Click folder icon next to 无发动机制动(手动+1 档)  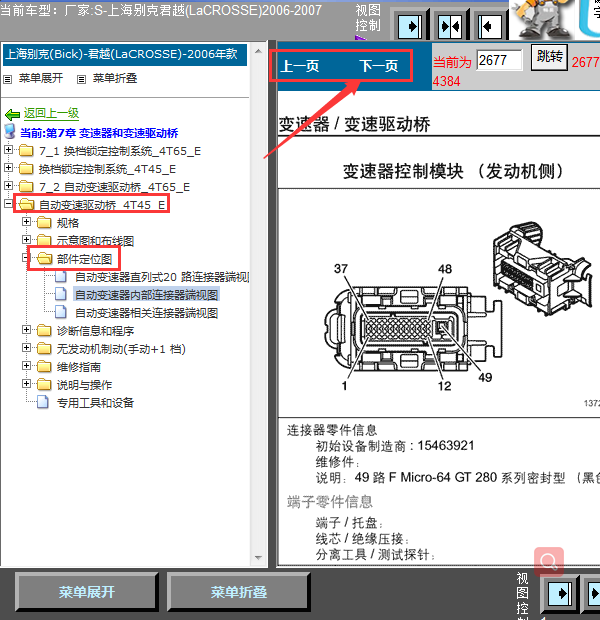point(44,348)
